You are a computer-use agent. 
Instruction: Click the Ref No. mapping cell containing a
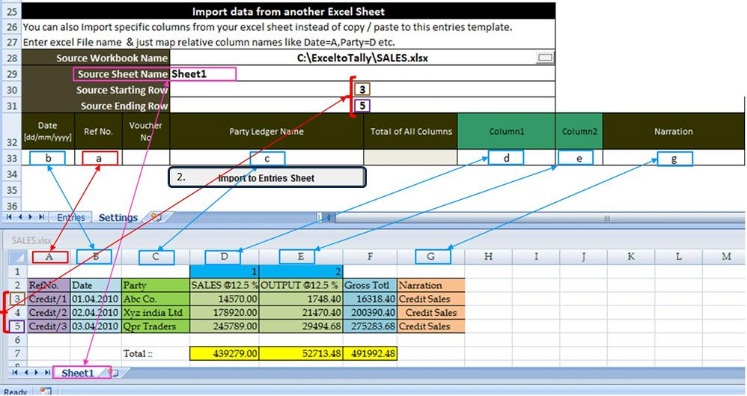pos(99,158)
